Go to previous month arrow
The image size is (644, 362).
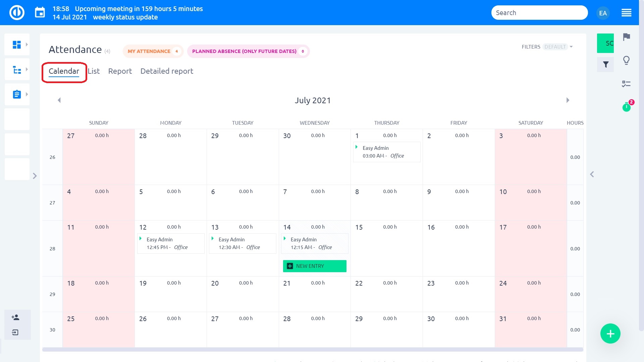coord(59,100)
